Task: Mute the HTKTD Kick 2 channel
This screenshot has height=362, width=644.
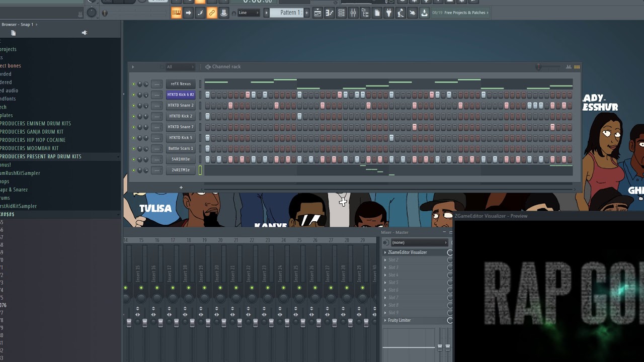Action: (133, 116)
